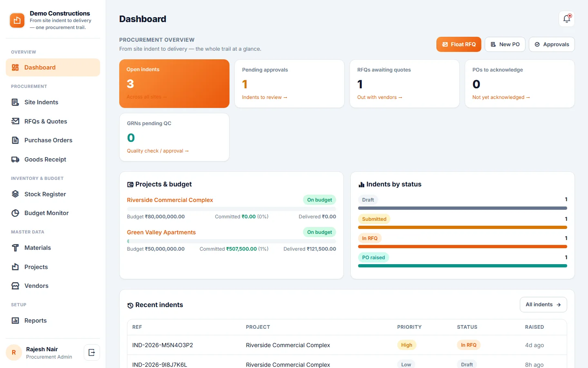The image size is (588, 368).
Task: Open the Approvals button
Action: (x=552, y=44)
